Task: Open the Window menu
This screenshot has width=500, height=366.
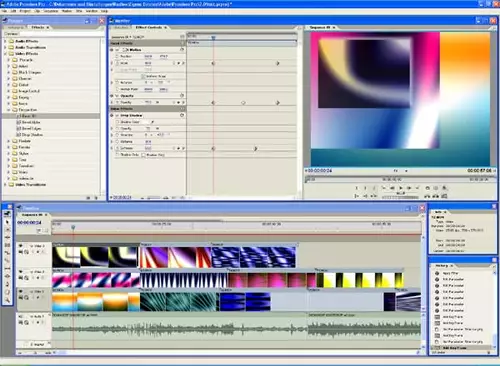Action: tap(92, 11)
